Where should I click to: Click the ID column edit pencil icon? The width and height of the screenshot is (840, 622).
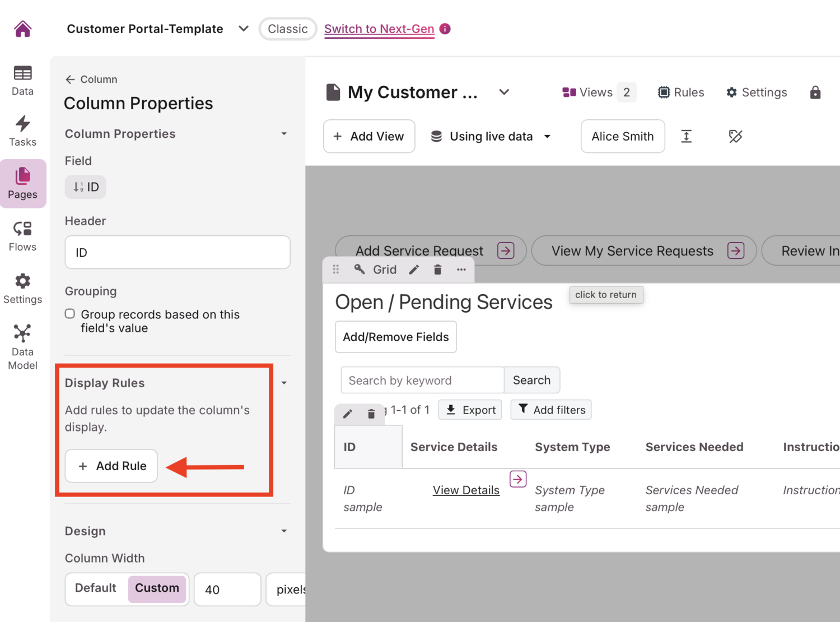(x=348, y=414)
